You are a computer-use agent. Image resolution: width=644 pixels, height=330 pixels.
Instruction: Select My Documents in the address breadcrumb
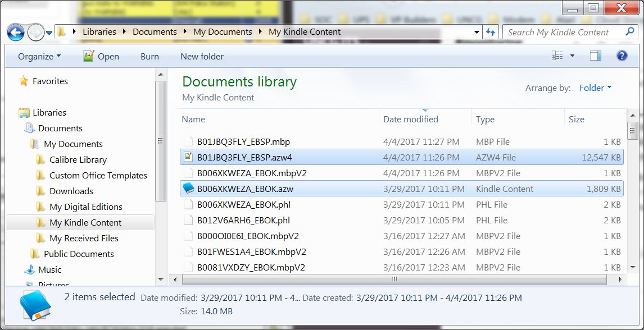point(223,32)
